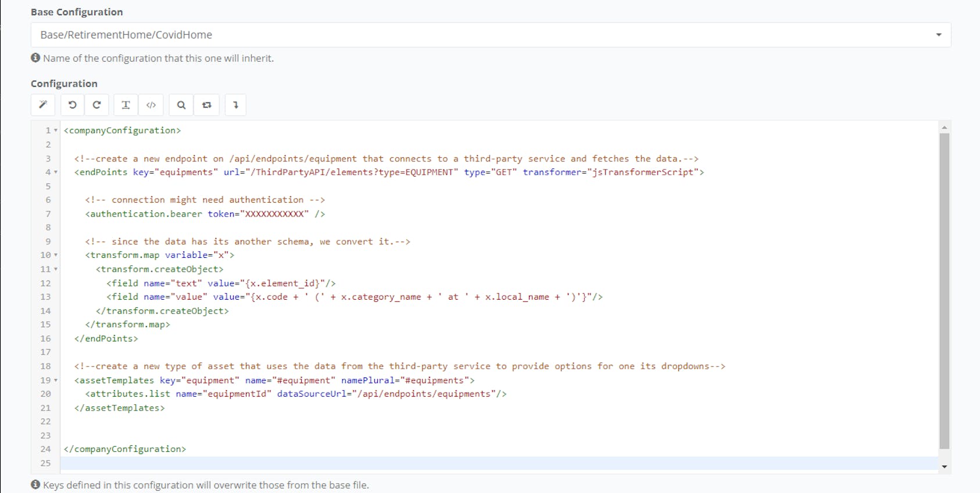Click the find and replace arrows icon
The image size is (980, 493).
click(206, 105)
